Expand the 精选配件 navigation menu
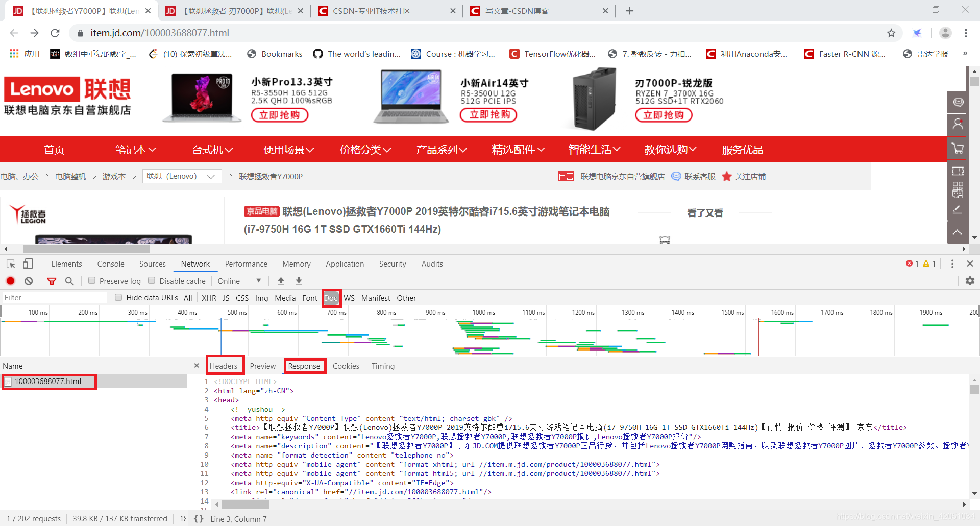Viewport: 980px width, 526px height. tap(518, 150)
